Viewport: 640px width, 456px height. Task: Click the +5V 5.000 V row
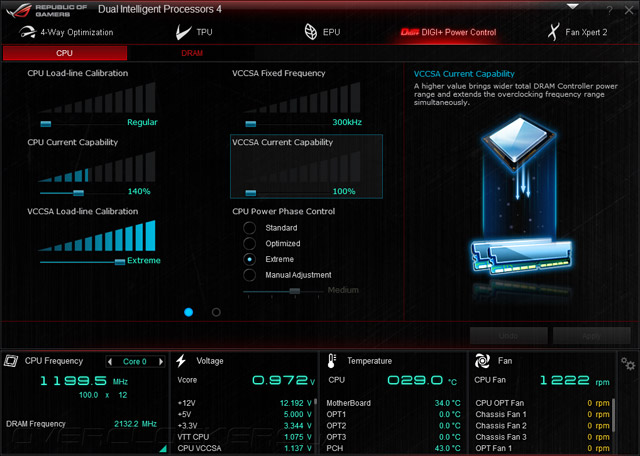[244, 414]
